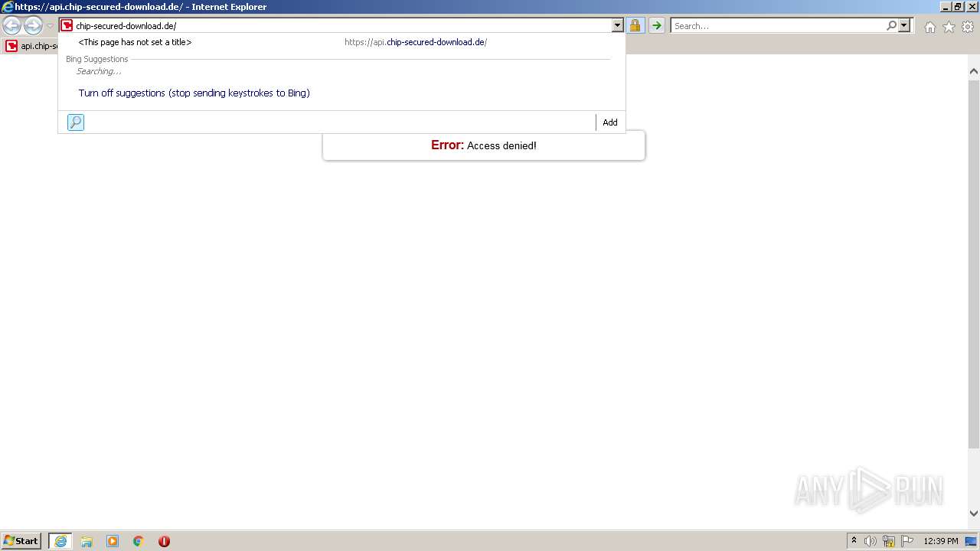Click into the address bar URL field
This screenshot has width=980, height=551.
pyautogui.click(x=342, y=25)
